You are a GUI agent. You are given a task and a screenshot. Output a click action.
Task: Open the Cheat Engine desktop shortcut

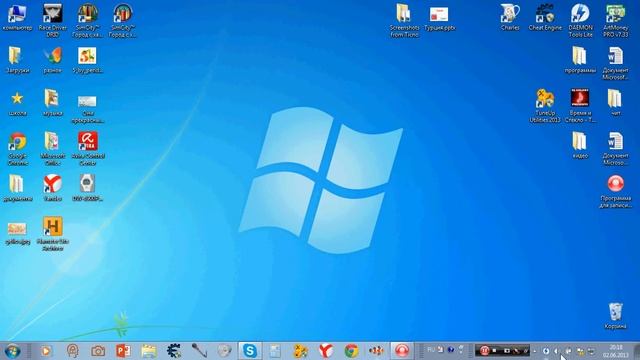pyautogui.click(x=545, y=18)
